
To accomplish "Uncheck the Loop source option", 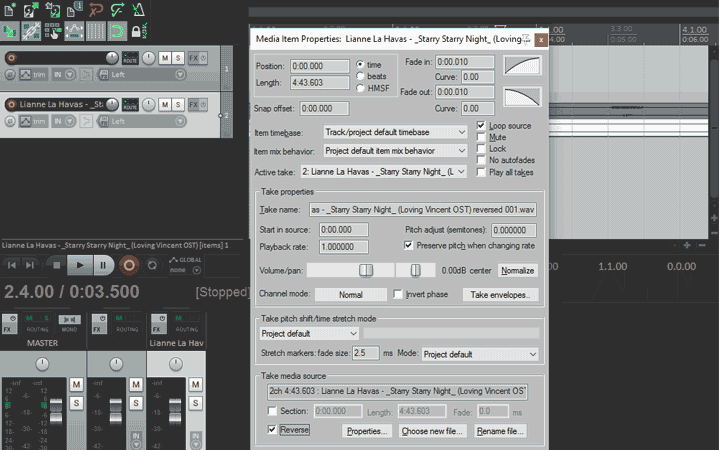I will click(x=482, y=126).
